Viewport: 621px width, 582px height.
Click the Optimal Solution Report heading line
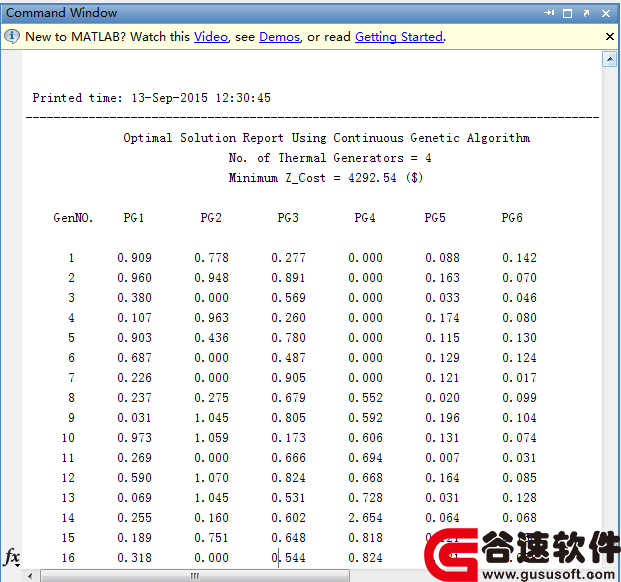coord(326,138)
